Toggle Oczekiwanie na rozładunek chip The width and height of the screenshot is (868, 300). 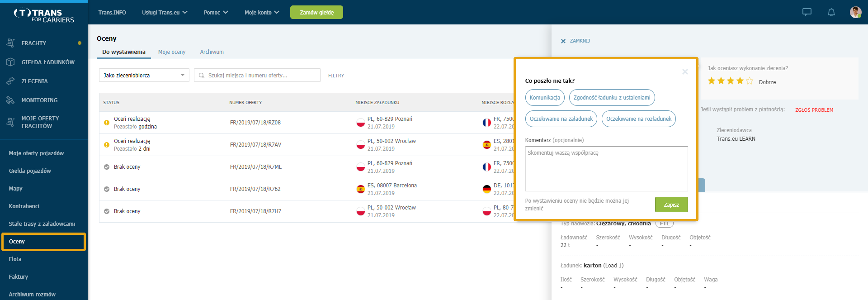point(639,119)
